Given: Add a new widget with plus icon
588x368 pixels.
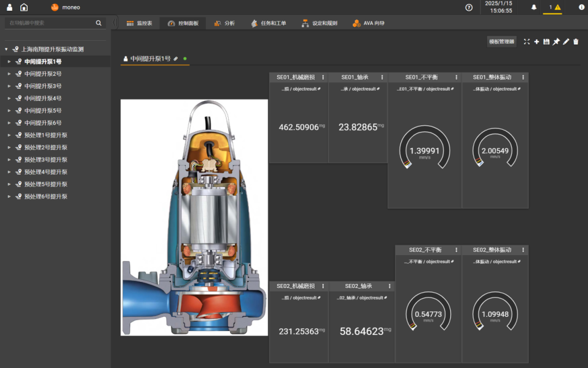Looking at the screenshot, I should click(x=536, y=41).
